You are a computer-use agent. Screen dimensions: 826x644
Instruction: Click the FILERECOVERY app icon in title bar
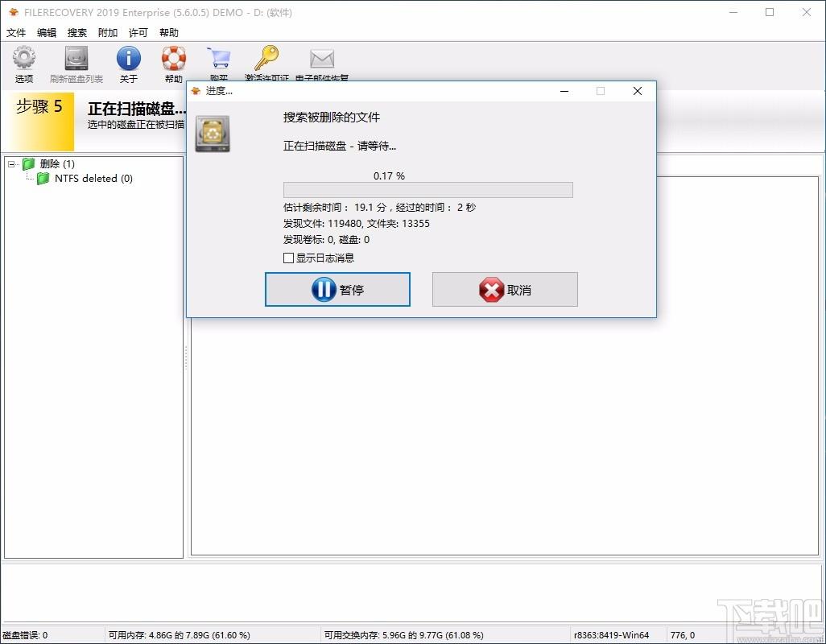point(13,12)
